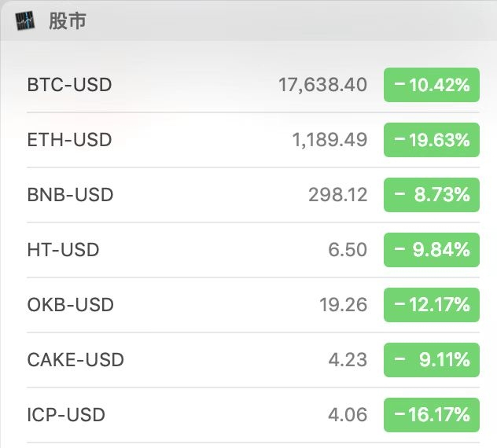
Task: Open the 股市 widget title
Action: point(67,21)
